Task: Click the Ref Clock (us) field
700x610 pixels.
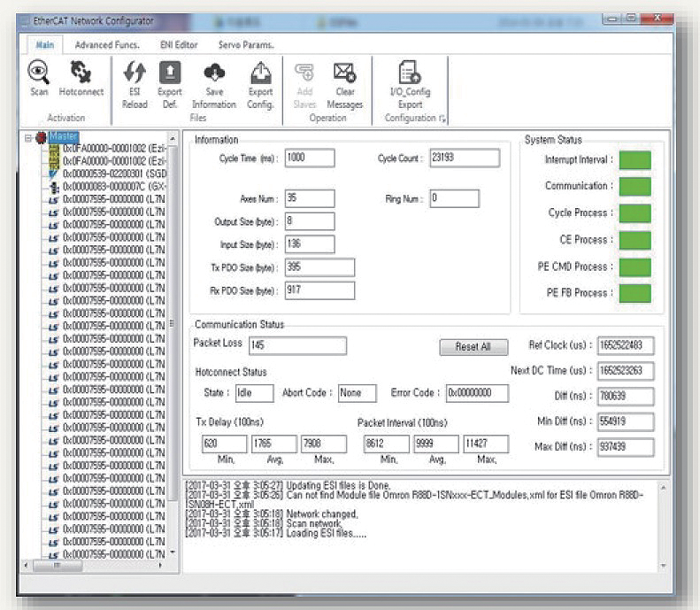Action: (626, 345)
